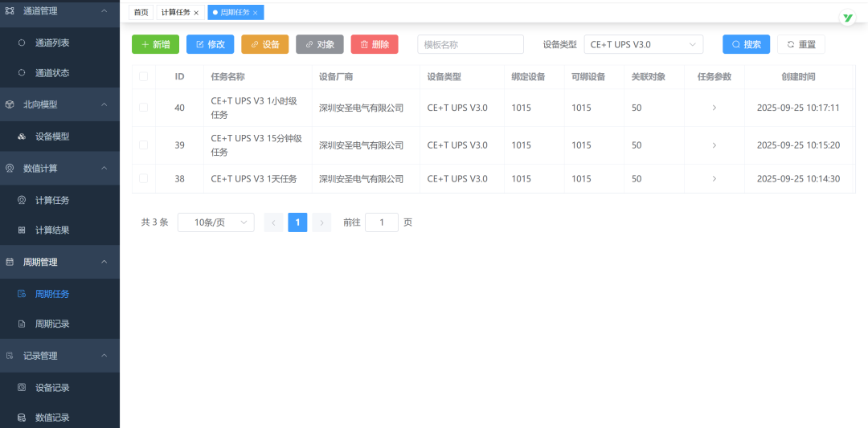This screenshot has height=428, width=868.
Task: Click the green logo icon at top right
Action: click(x=847, y=18)
